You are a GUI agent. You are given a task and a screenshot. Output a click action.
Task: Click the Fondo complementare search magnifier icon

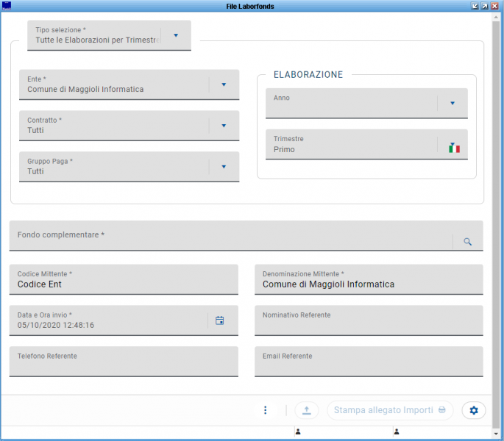coord(467,241)
